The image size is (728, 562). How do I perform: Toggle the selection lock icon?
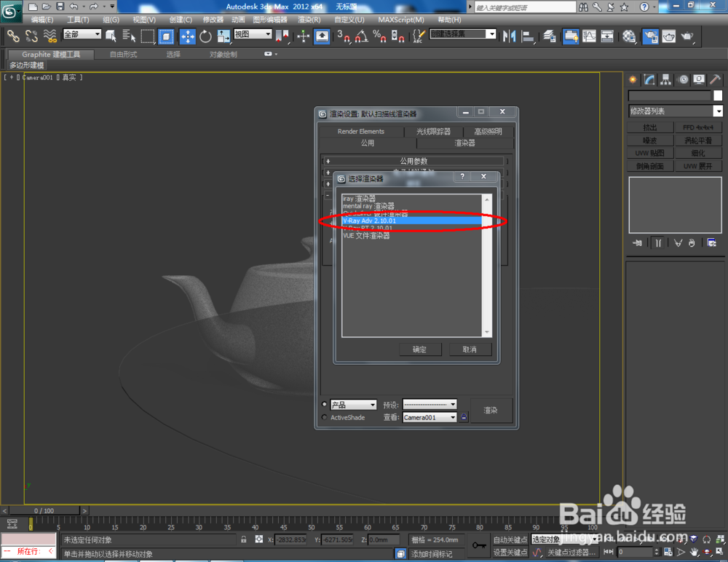(x=243, y=539)
